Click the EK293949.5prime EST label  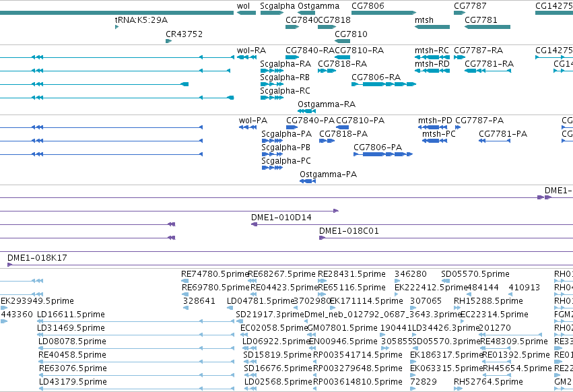37,301
